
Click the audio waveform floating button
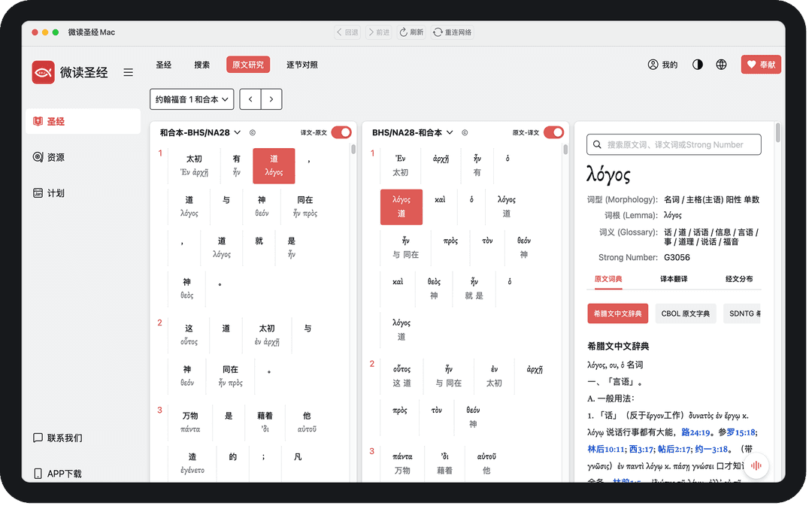click(x=756, y=465)
